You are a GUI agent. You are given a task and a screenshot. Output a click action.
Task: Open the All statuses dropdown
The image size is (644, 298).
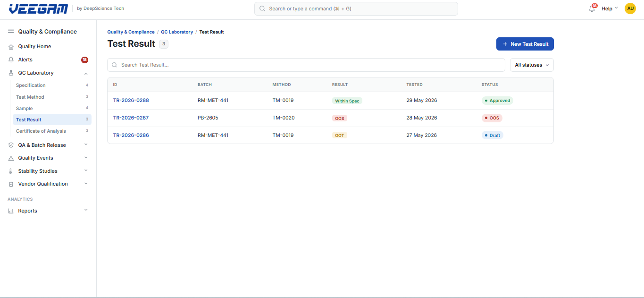coord(532,65)
